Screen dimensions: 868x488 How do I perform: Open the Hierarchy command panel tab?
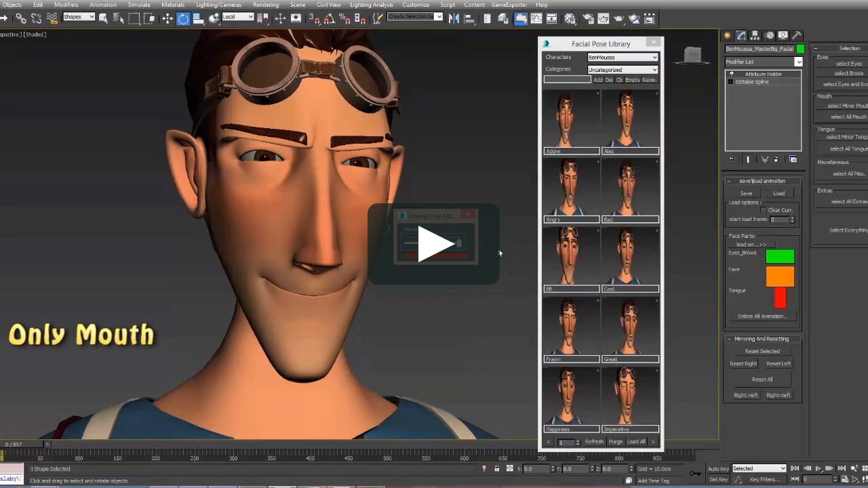[x=755, y=35]
